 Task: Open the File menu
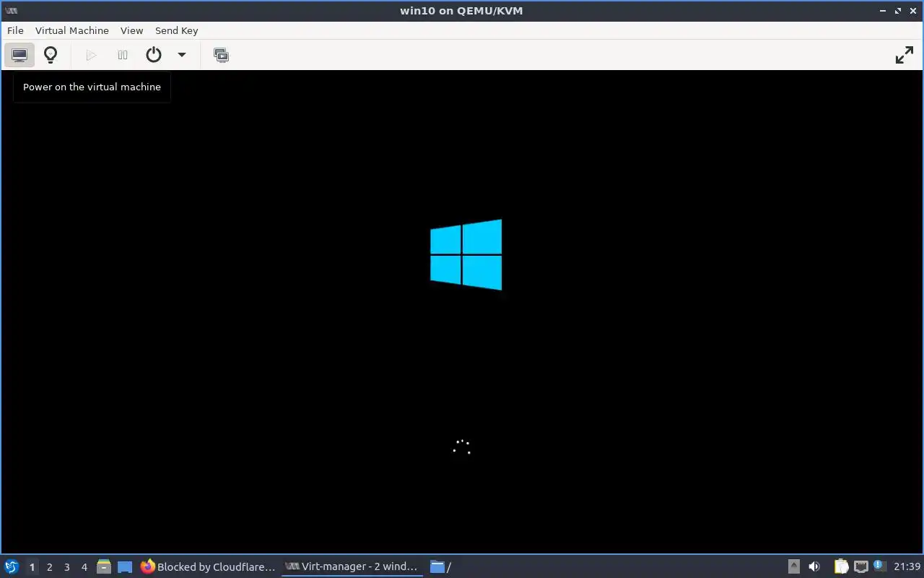[x=15, y=30]
